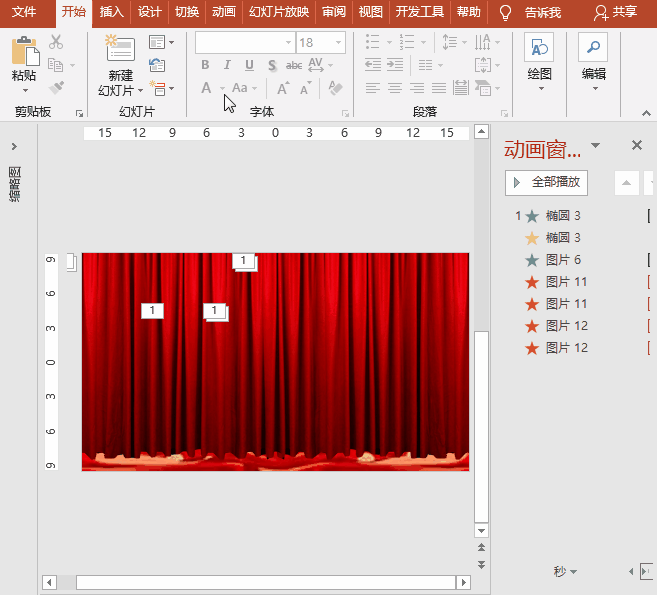
Task: Decrease list indent level
Action: pos(372,65)
